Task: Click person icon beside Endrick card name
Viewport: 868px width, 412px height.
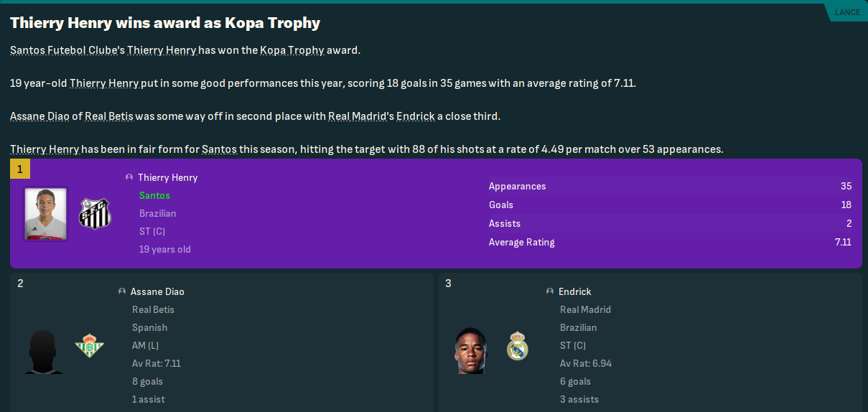Action: coord(550,291)
